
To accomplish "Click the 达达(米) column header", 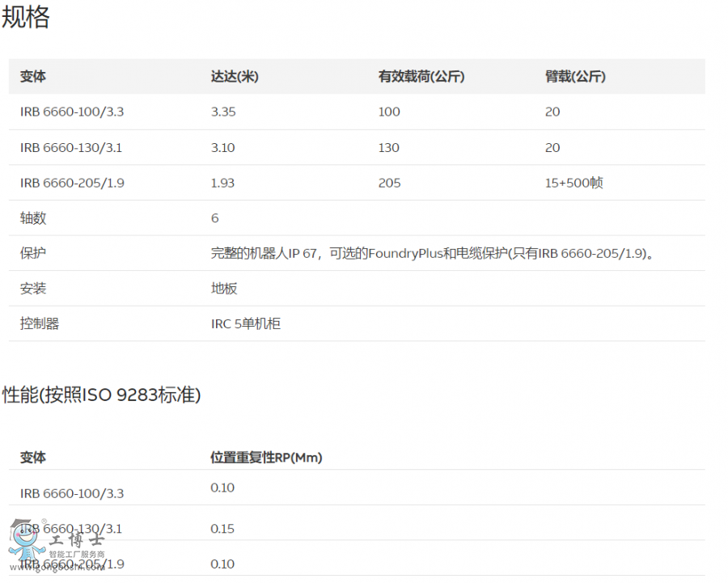I will click(232, 76).
